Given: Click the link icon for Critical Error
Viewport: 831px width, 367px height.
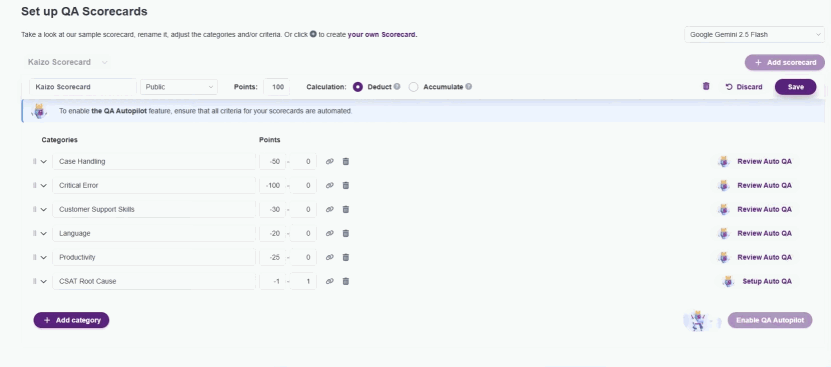Looking at the screenshot, I should 330,185.
